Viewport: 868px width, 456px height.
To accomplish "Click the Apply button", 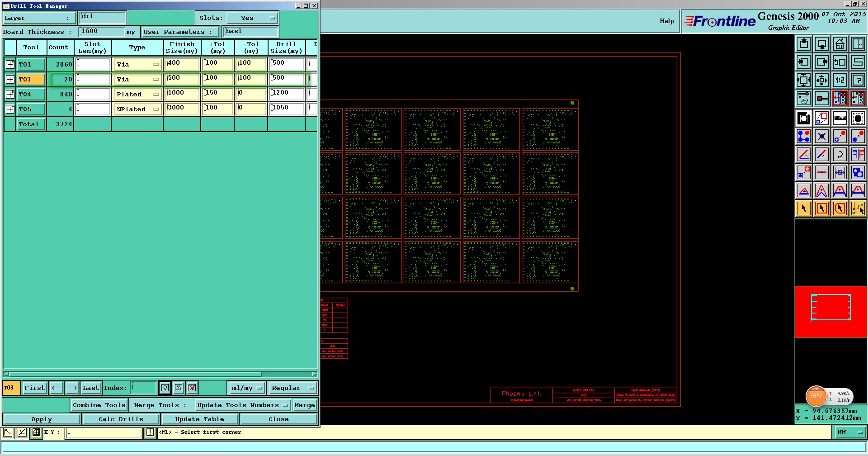I will click(42, 419).
